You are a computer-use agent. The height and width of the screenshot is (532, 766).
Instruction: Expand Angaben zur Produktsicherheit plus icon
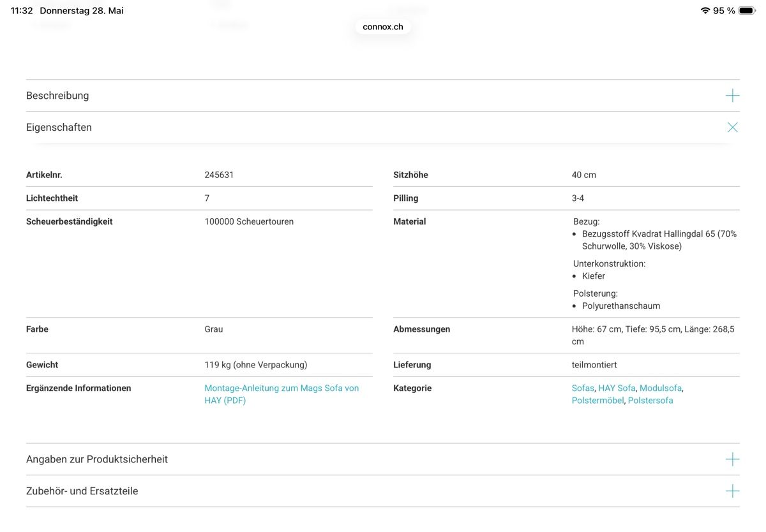click(x=732, y=459)
